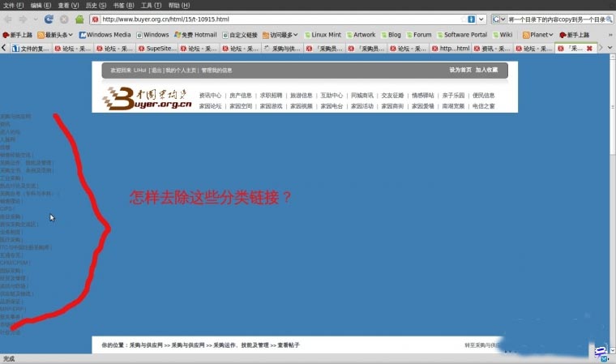Open the 求职招聘 navigation link
The width and height of the screenshot is (616, 364).
271,96
